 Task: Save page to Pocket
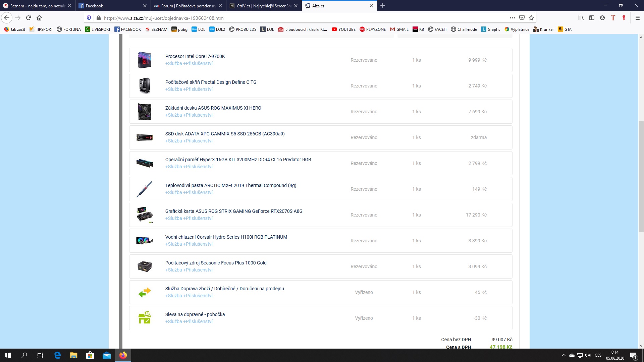[522, 18]
